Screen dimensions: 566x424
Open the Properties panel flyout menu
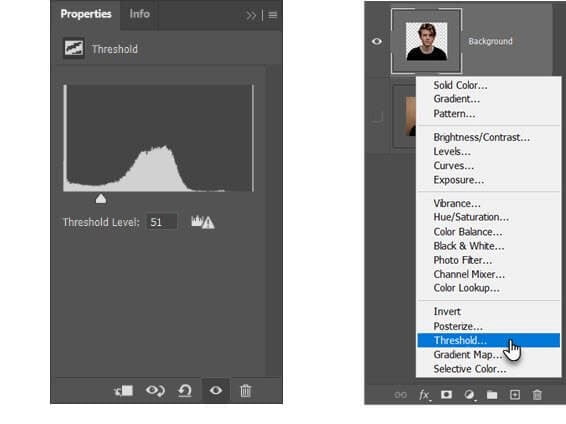pos(273,15)
